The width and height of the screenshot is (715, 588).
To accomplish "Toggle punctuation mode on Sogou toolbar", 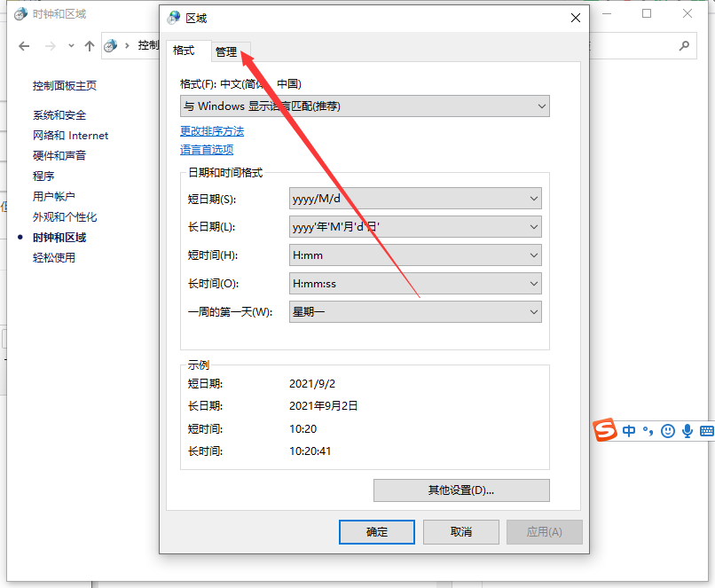I will [648, 430].
